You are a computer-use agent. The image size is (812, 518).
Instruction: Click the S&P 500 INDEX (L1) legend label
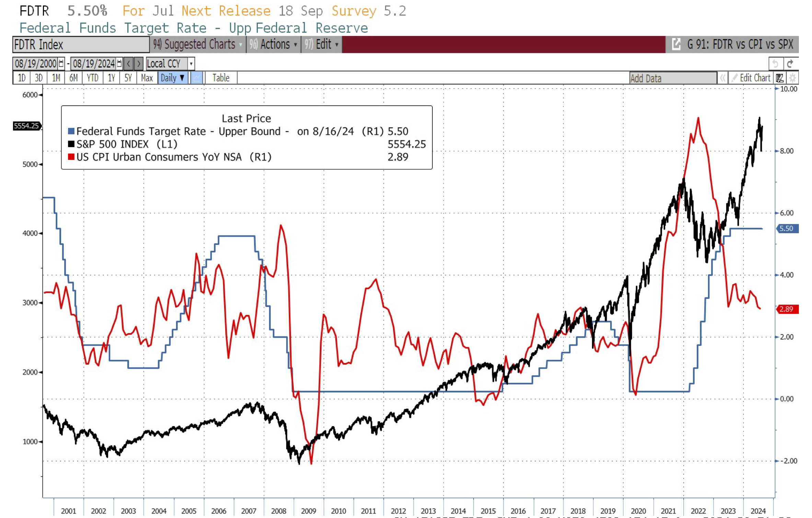(127, 144)
